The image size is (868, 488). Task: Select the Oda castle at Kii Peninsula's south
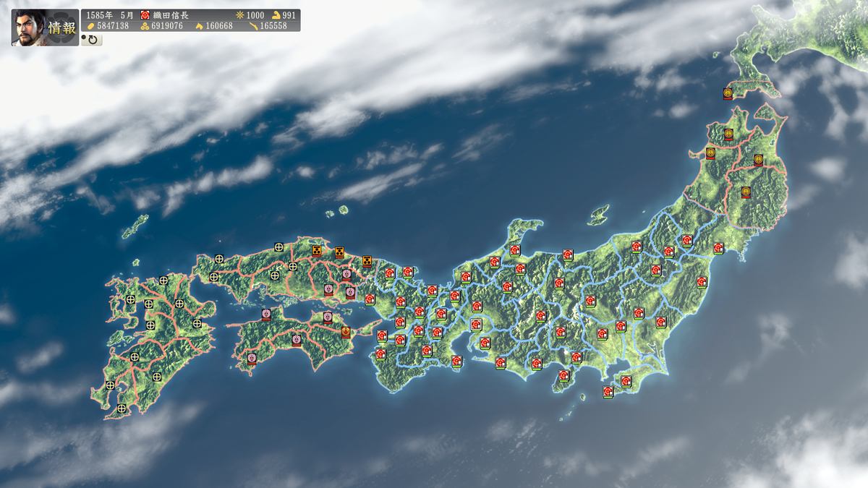click(456, 361)
